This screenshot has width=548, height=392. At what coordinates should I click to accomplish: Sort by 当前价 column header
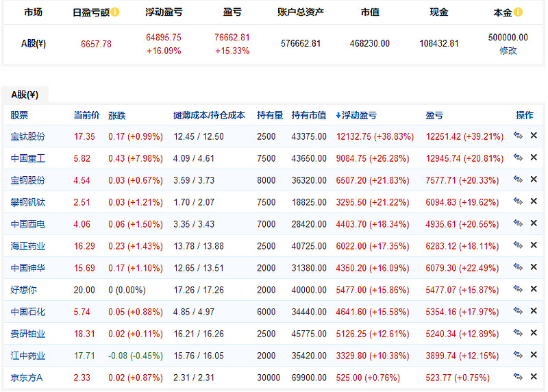tap(87, 115)
